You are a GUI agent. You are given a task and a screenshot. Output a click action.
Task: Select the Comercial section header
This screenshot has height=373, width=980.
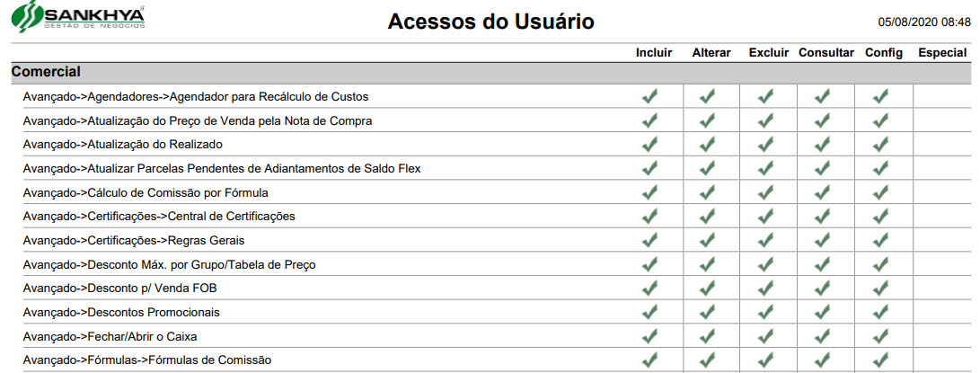pyautogui.click(x=46, y=72)
